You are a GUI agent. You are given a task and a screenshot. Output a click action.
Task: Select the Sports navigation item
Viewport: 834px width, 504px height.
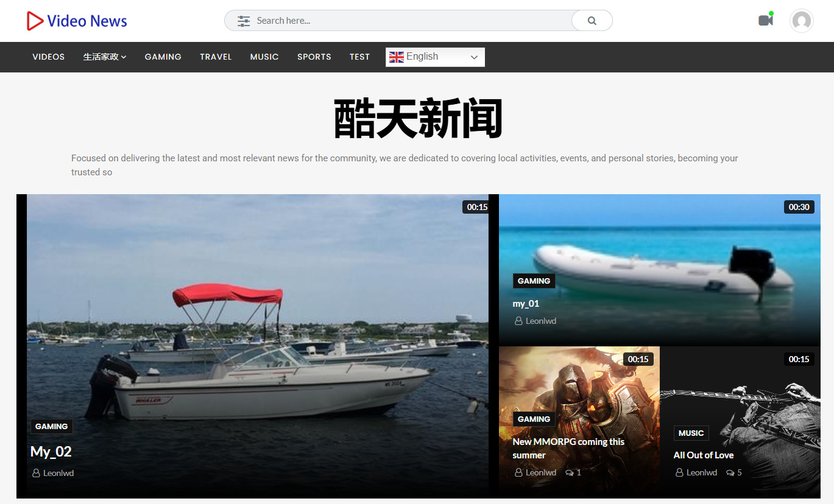(314, 57)
